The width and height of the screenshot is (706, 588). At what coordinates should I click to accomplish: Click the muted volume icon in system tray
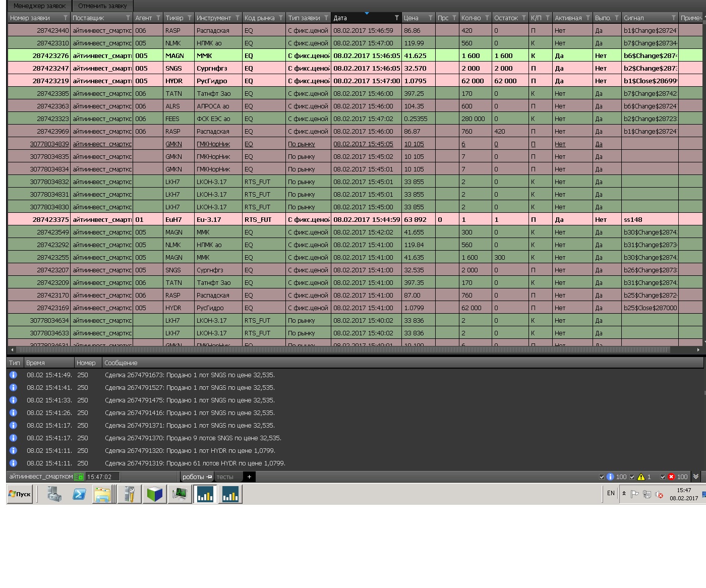(659, 494)
